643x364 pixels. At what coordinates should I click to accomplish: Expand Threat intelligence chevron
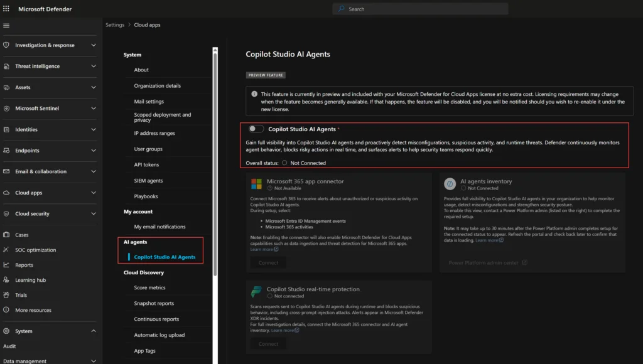coord(94,66)
